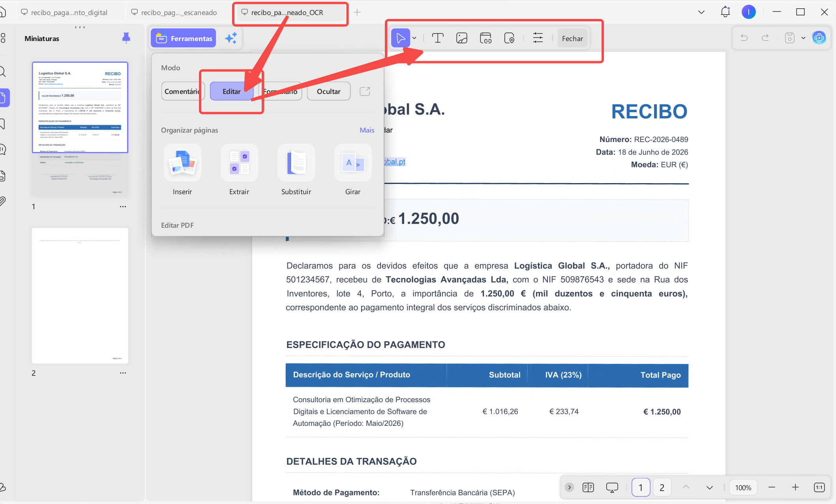Go to previous page arrow
The height and width of the screenshot is (504, 836).
pos(686,487)
